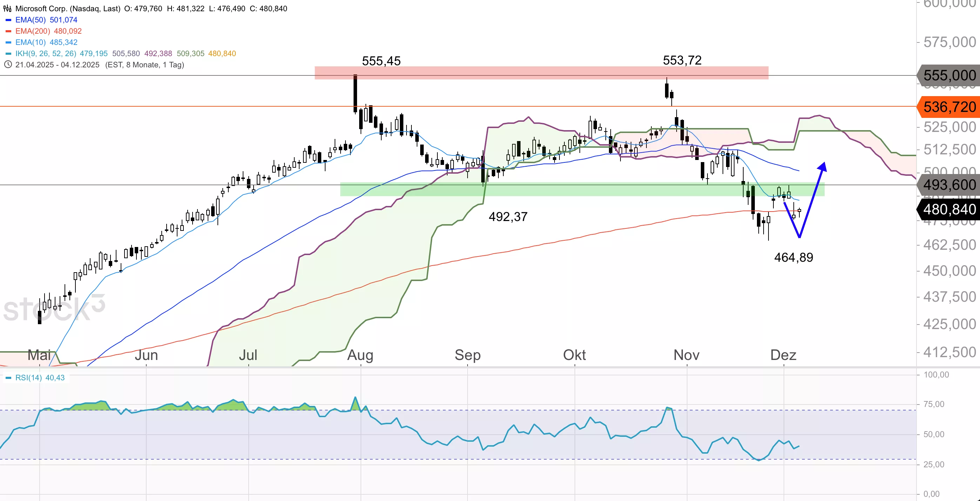Click the 464,89 low annotation
The image size is (980, 501).
(794, 258)
